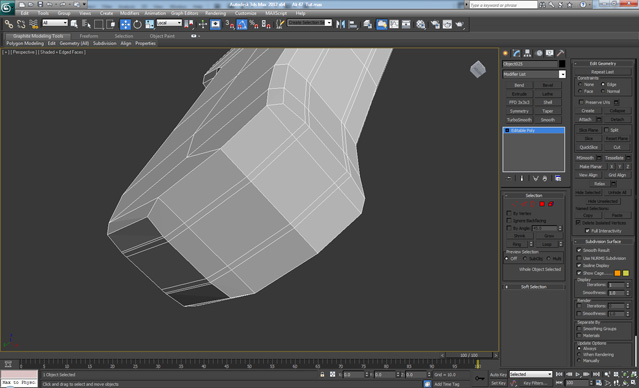The width and height of the screenshot is (639, 388).
Task: Render with the teapot icon
Action: point(460,24)
